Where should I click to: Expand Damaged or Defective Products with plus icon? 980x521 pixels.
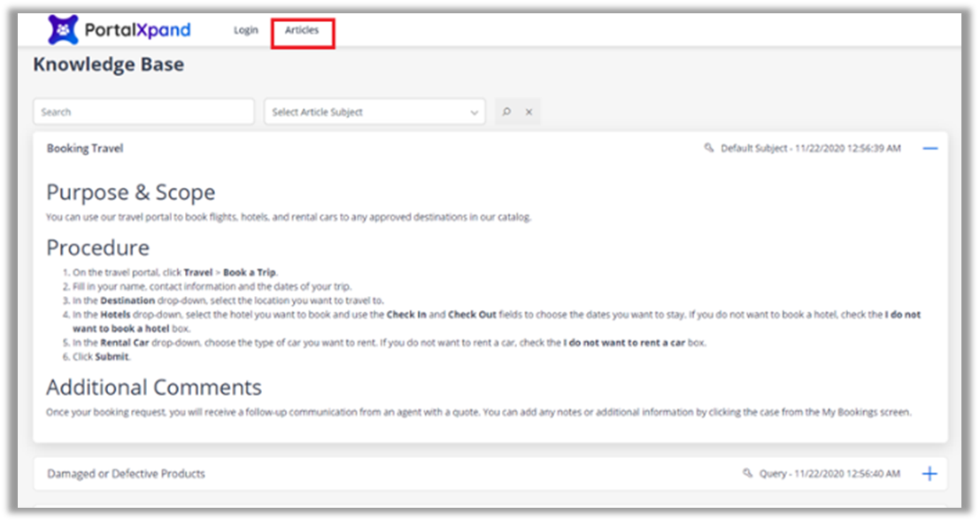coord(930,474)
